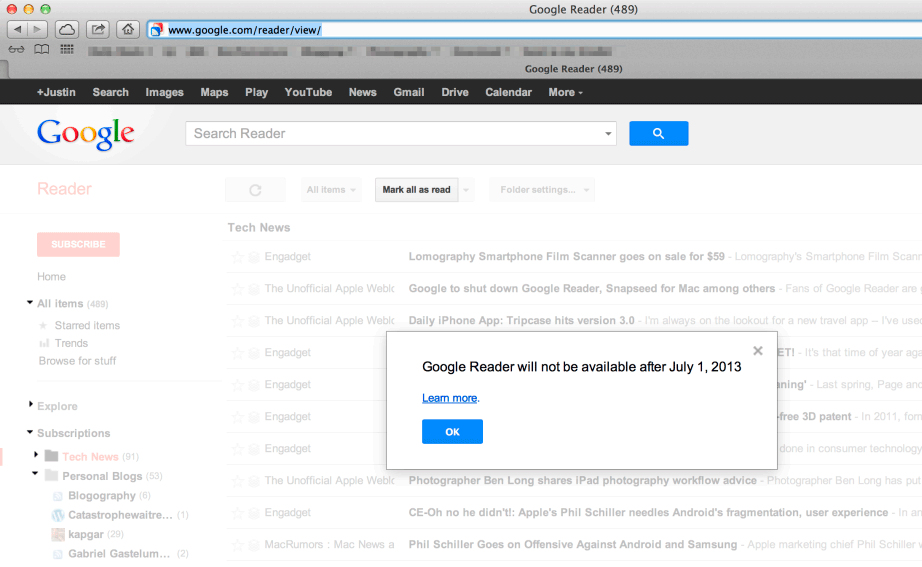Open Drive in the Google bar
This screenshot has width=922, height=567.
(455, 92)
